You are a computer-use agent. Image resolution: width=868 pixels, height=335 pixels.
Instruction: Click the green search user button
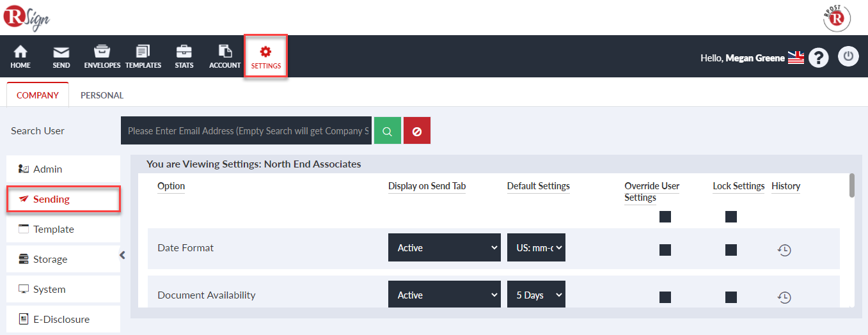coord(388,130)
